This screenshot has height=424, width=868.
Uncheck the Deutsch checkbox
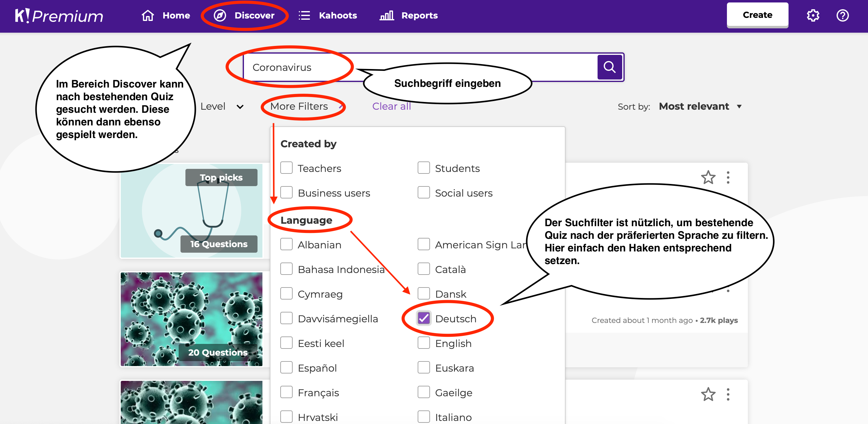coord(424,318)
